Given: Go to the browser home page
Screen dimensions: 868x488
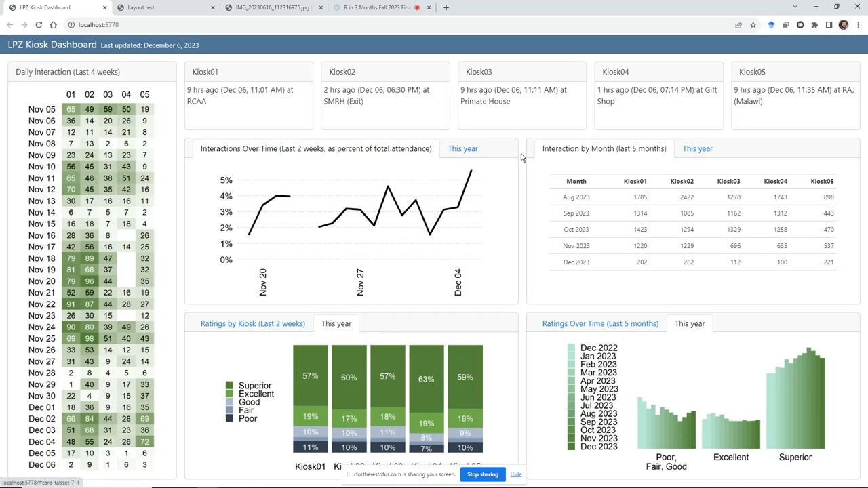Looking at the screenshot, I should pyautogui.click(x=54, y=25).
